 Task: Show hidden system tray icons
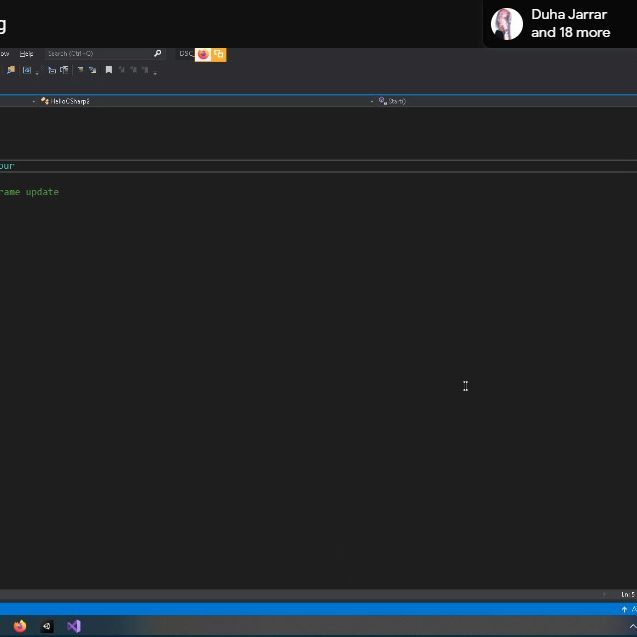coord(632,626)
